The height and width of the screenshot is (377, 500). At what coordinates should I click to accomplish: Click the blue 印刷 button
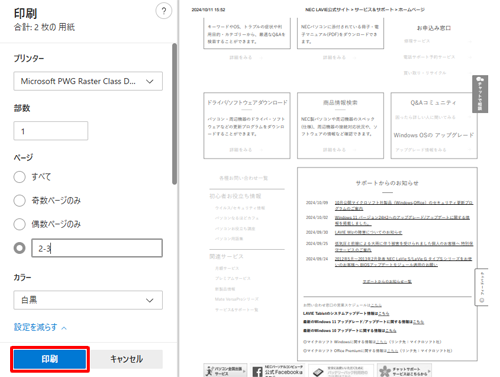(50, 359)
